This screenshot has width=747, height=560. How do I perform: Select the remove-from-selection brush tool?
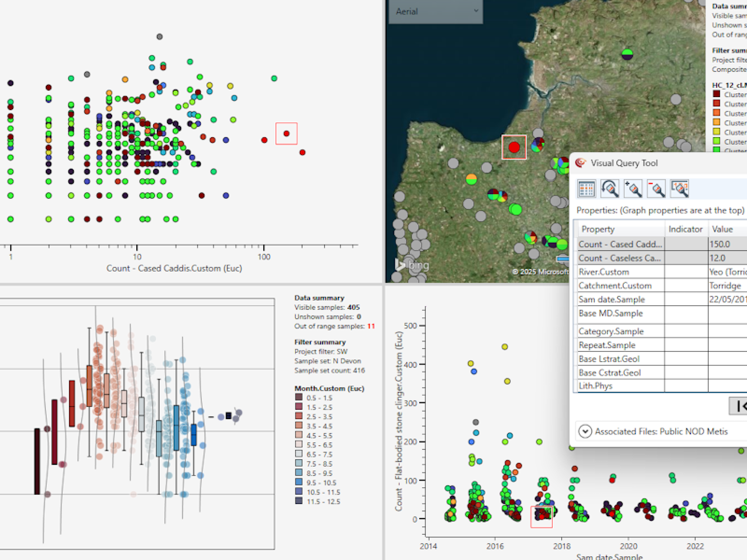point(656,189)
